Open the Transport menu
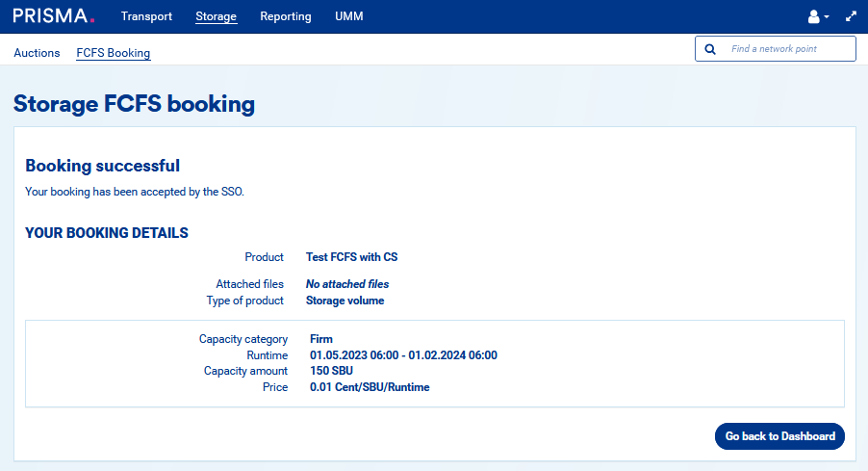This screenshot has height=471, width=868. click(146, 16)
